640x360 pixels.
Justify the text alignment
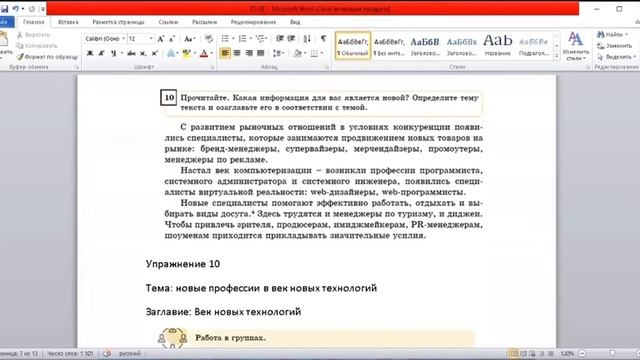[x=260, y=53]
